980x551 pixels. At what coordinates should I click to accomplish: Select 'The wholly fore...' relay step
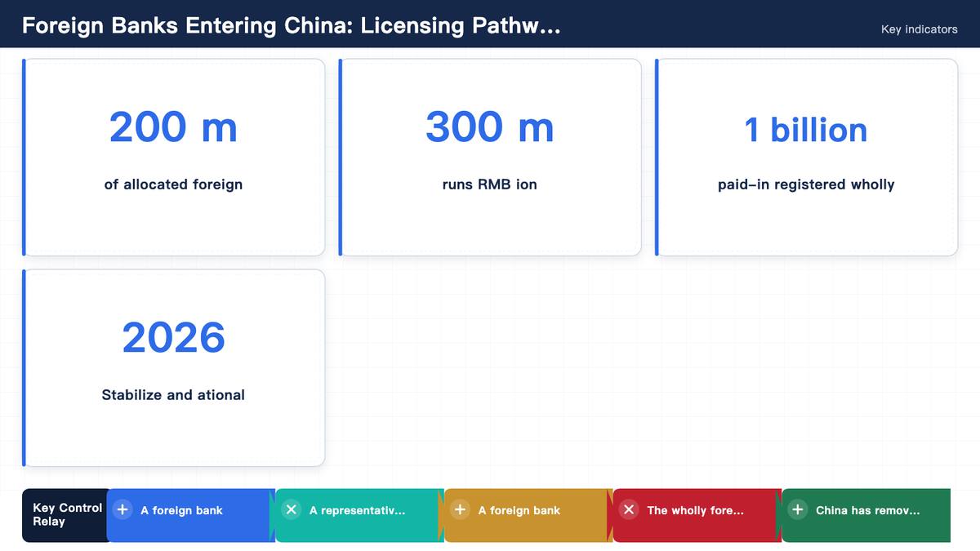697,515
